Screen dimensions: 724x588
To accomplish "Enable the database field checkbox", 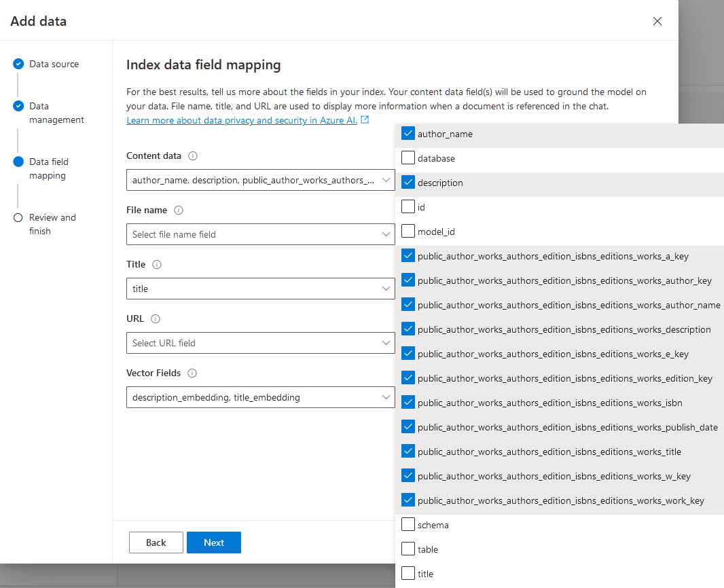I will 408,158.
